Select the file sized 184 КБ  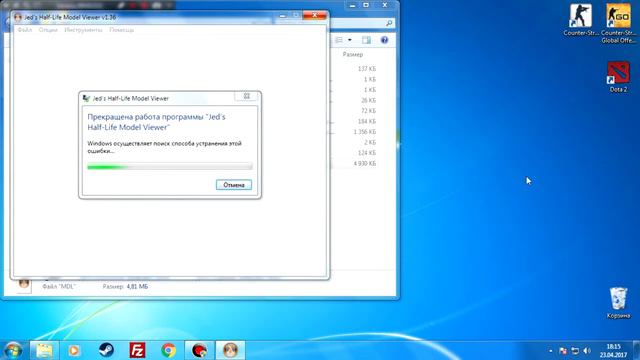pyautogui.click(x=367, y=121)
